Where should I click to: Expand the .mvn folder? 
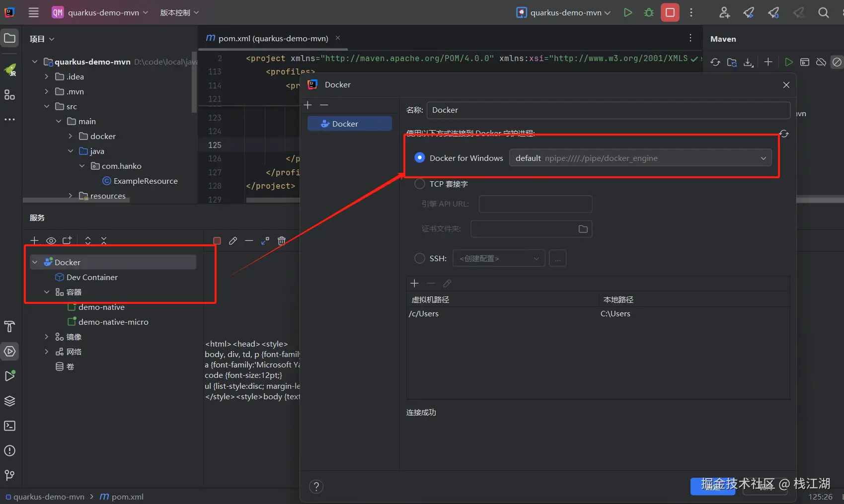pos(47,91)
